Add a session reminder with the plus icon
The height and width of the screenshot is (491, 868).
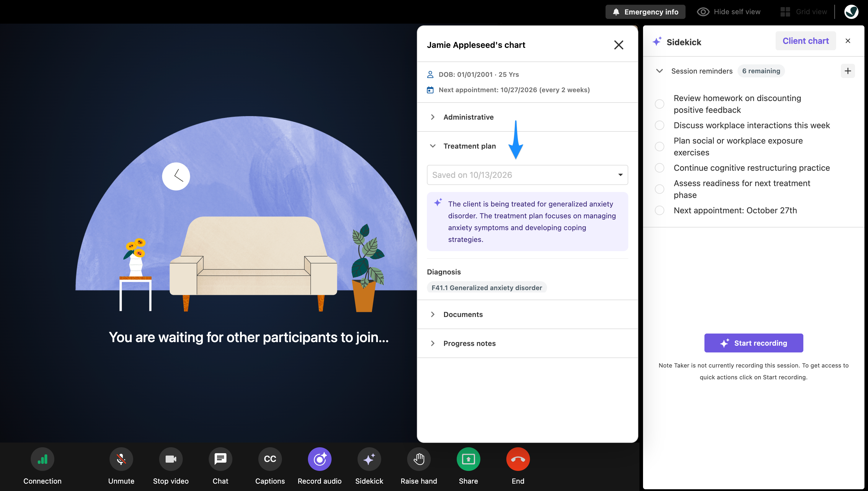tap(848, 71)
